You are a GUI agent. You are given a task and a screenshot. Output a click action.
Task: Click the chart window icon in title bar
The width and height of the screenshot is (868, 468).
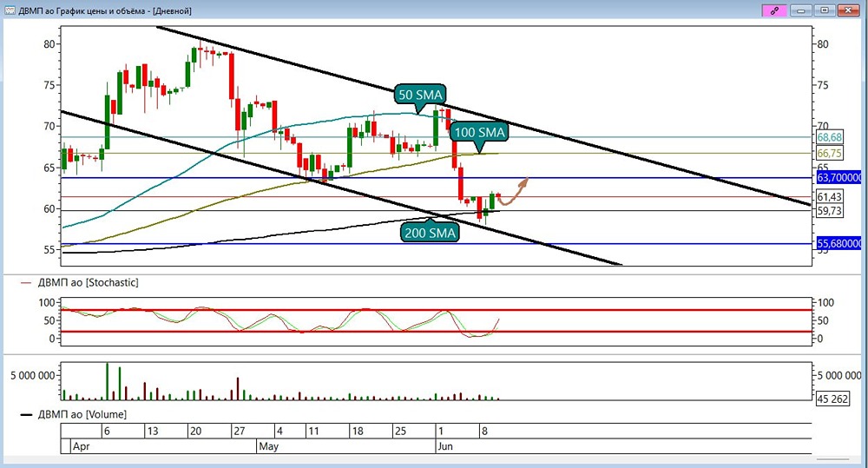click(x=10, y=10)
